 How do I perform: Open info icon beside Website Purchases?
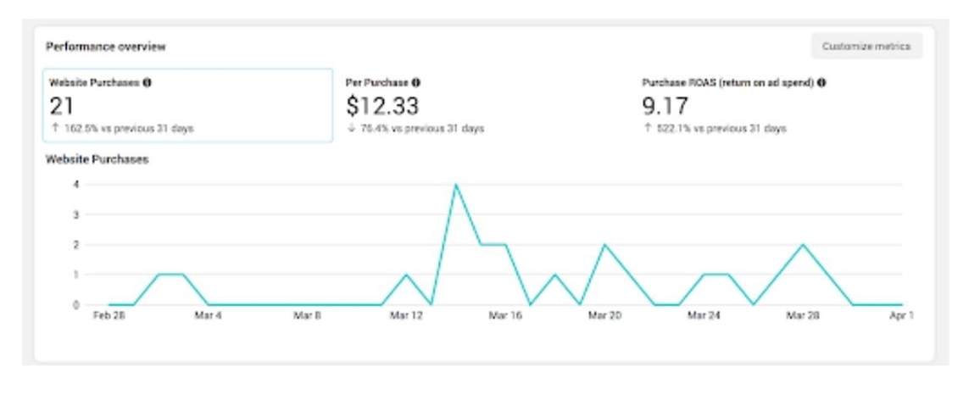[x=147, y=82]
